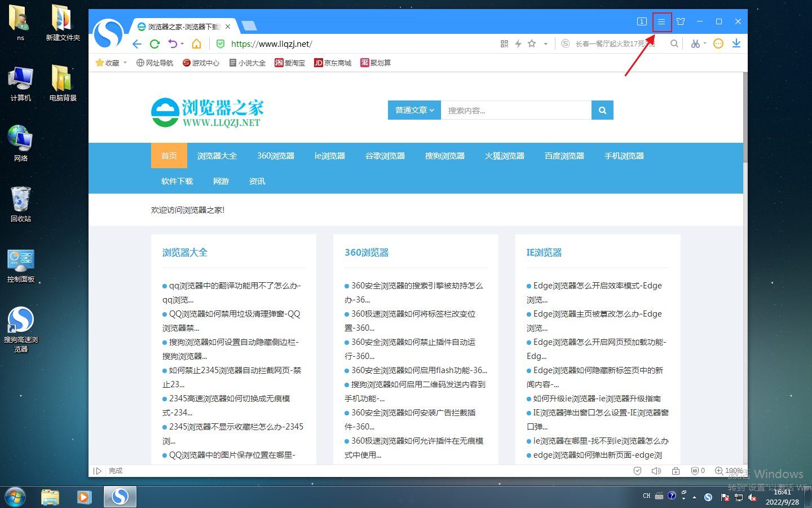Switch to the 360浏览器 navigation menu item

click(275, 156)
